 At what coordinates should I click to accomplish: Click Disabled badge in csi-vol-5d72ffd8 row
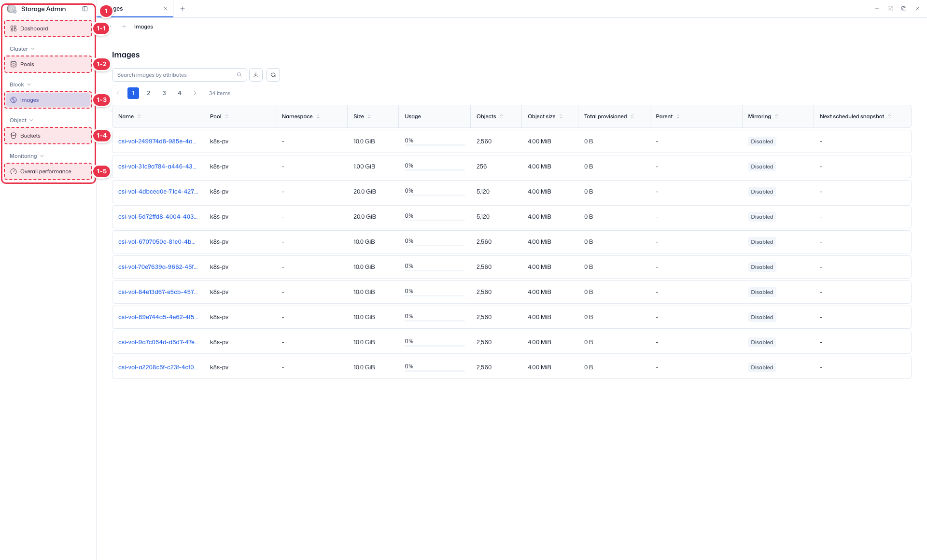coord(762,217)
